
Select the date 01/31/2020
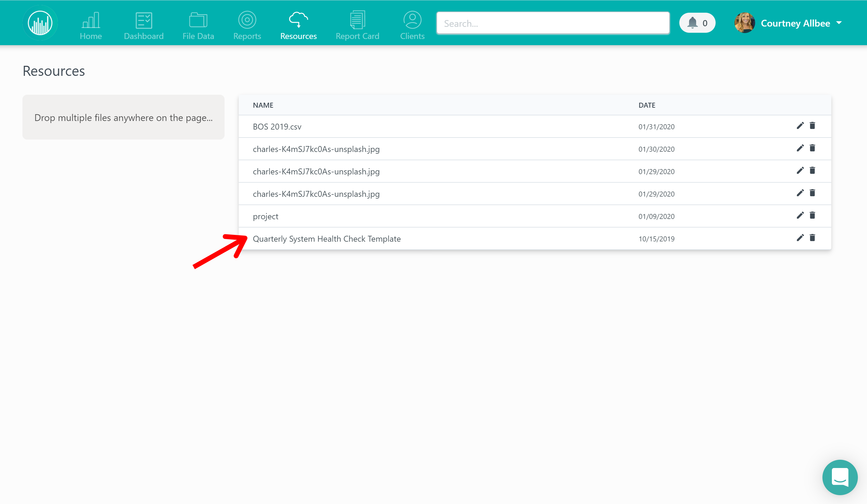tap(656, 127)
